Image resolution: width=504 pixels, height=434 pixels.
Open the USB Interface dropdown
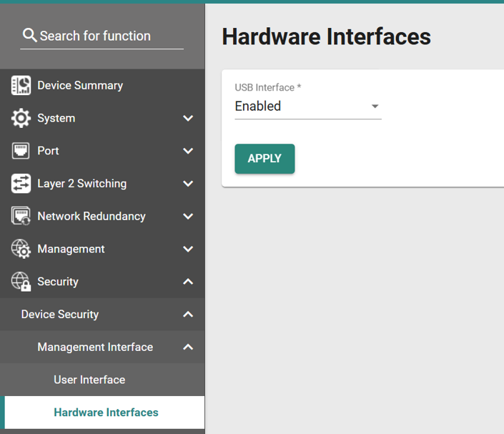point(308,107)
